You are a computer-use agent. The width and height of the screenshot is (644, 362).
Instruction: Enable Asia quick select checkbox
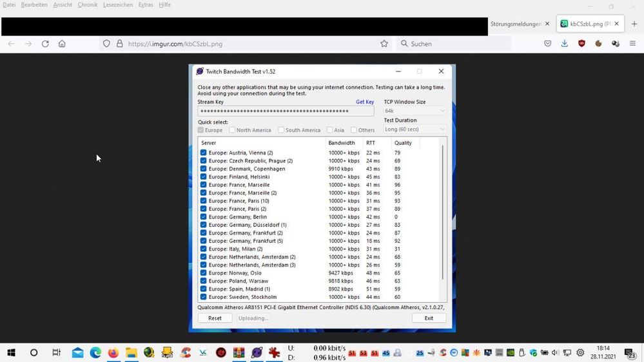pyautogui.click(x=330, y=129)
